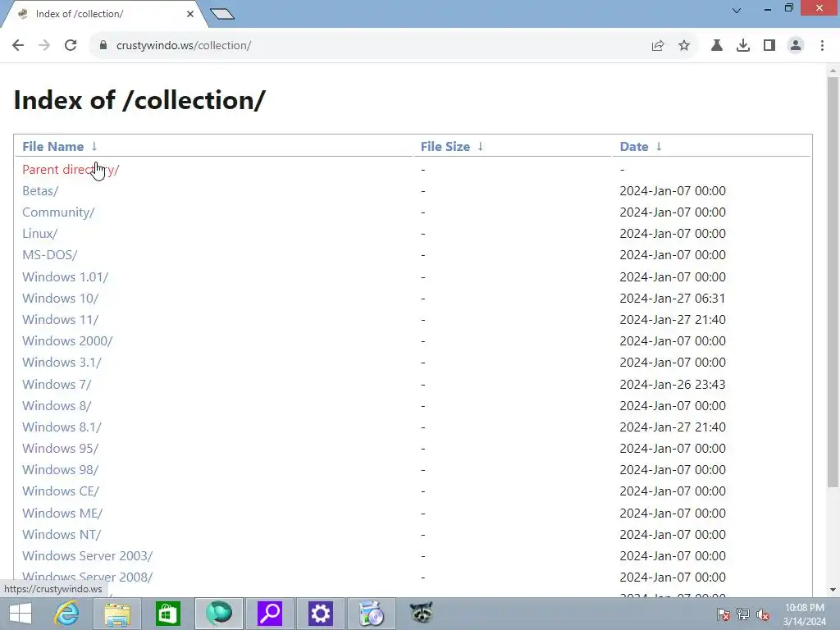Image resolution: width=840 pixels, height=630 pixels.
Task: Open the taskbar clock showing 10:08 PM
Action: click(x=804, y=614)
